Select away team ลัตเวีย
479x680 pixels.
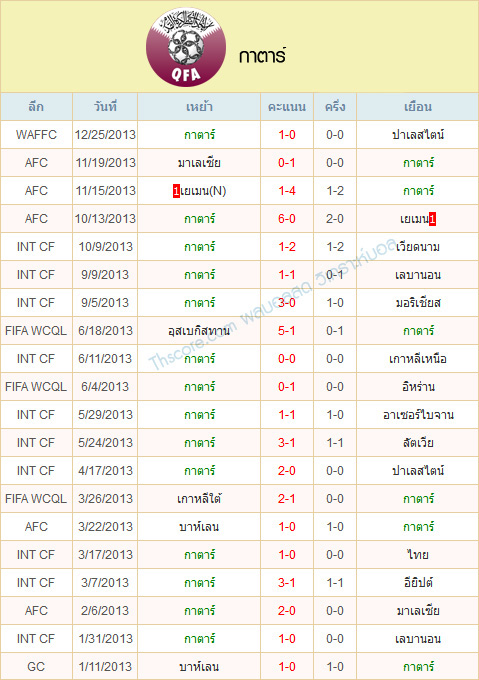(418, 443)
